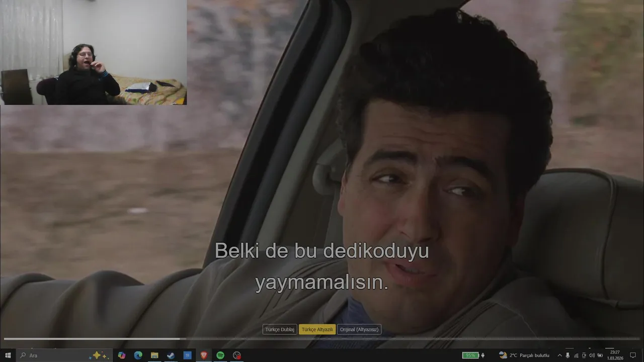Image resolution: width=644 pixels, height=362 pixels.
Task: Open File Explorer from taskbar
Action: [x=154, y=355]
